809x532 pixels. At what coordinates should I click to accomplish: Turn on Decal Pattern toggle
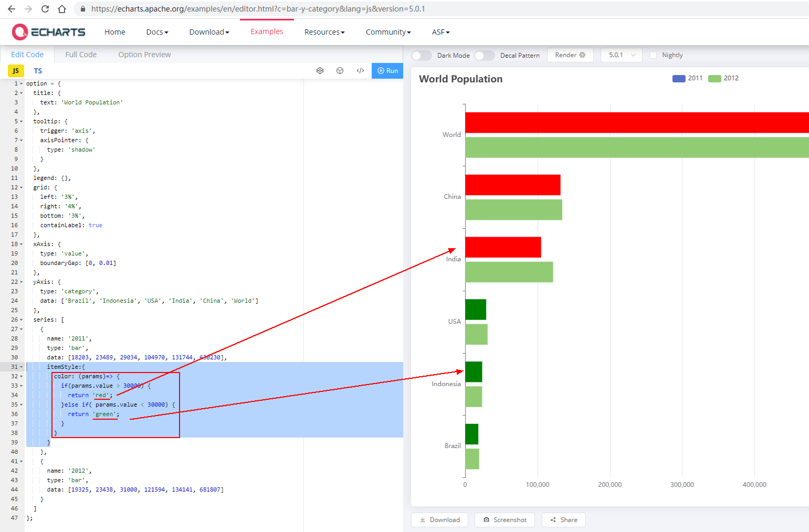[484, 55]
